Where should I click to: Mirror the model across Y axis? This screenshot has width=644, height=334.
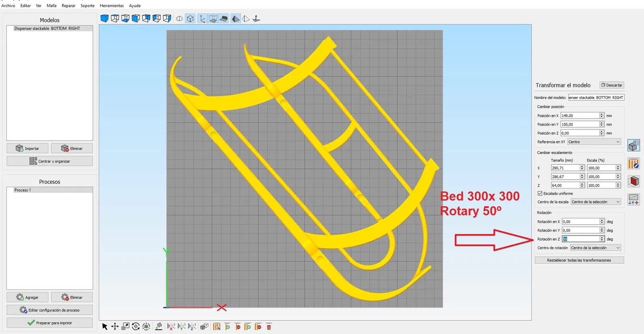pos(182,326)
